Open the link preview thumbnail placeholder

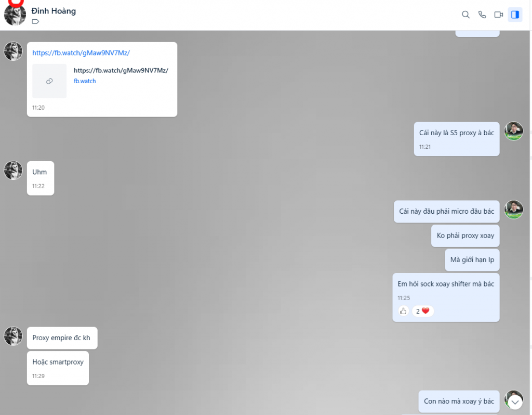[49, 81]
